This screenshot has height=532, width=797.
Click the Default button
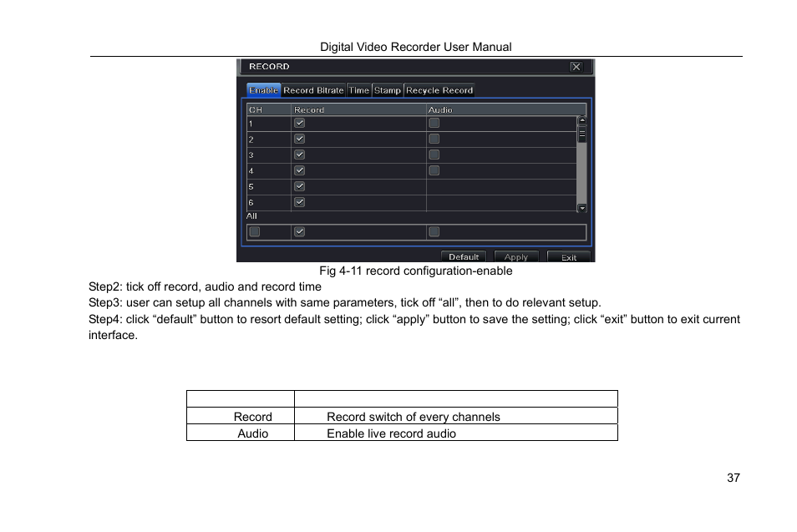[464, 256]
